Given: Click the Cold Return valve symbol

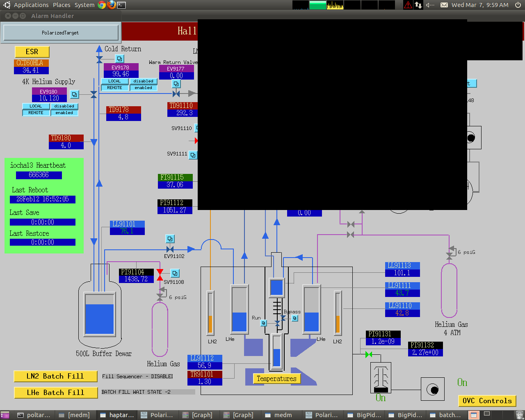Looking at the screenshot, I should pos(99,59).
